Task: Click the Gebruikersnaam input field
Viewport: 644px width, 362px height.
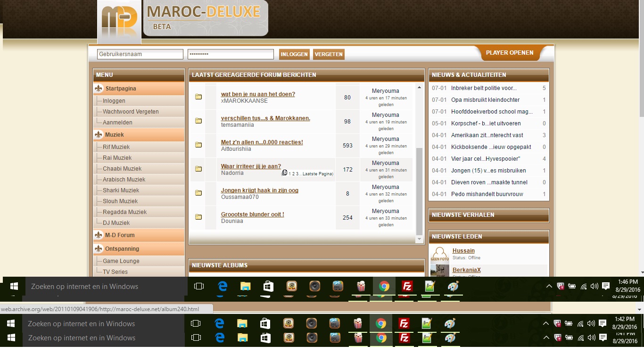Action: click(x=140, y=54)
